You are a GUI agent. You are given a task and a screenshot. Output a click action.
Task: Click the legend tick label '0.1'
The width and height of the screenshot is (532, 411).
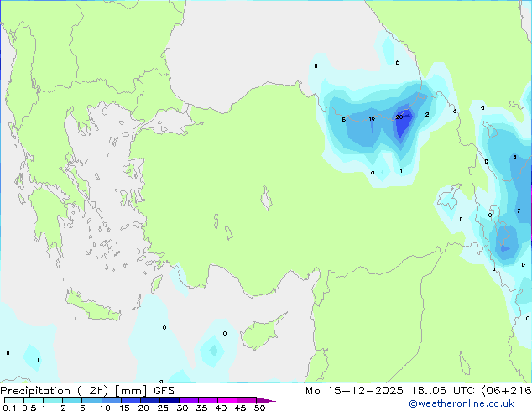[x=9, y=408]
